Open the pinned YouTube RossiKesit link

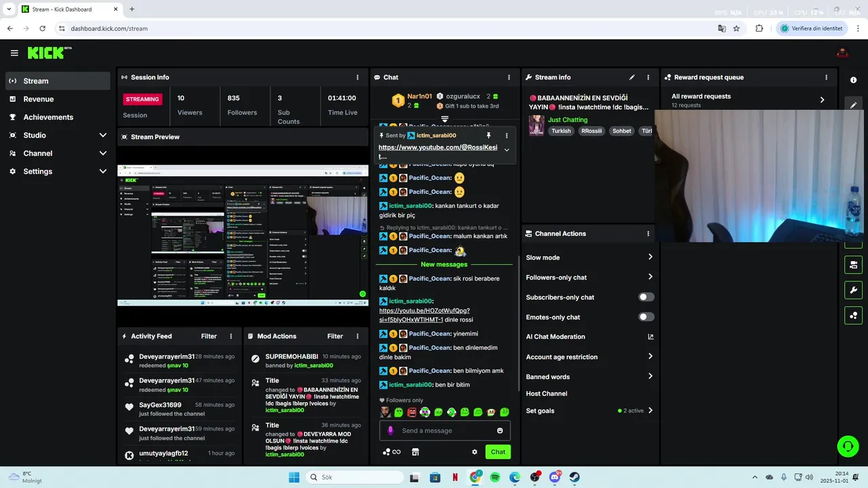pos(437,151)
